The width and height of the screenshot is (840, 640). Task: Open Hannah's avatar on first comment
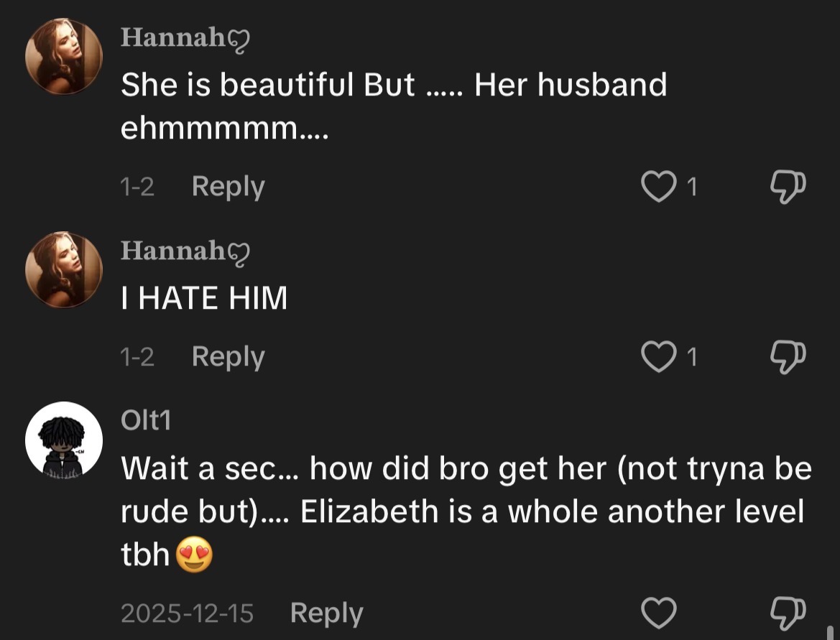[x=64, y=57]
